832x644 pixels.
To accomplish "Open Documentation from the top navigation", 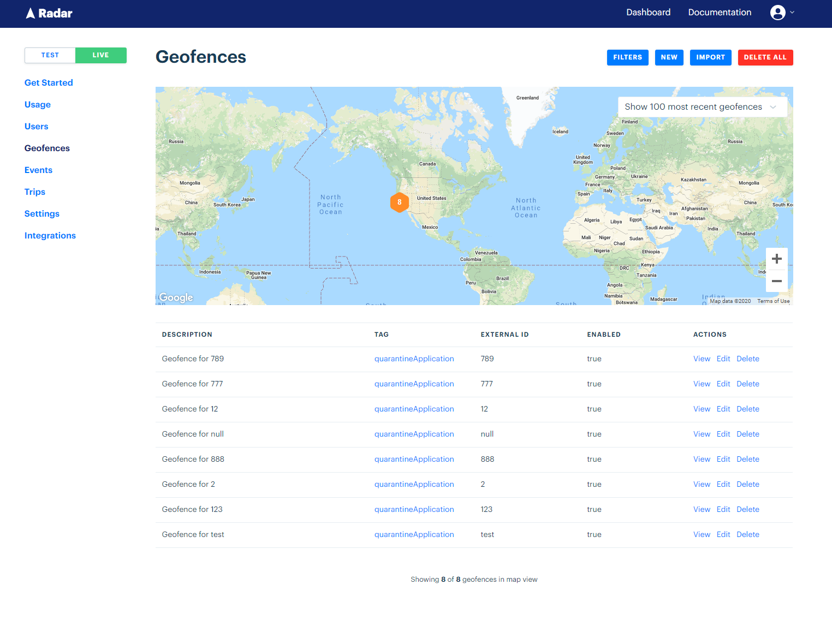I will [720, 13].
